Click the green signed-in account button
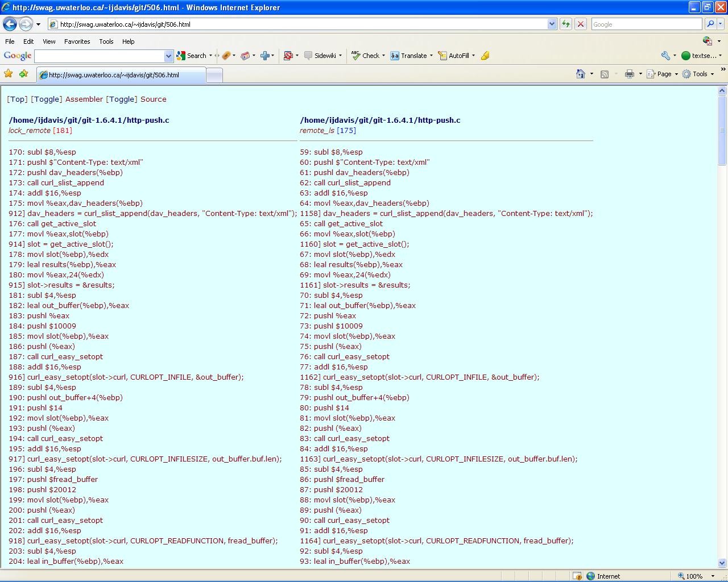This screenshot has height=582, width=728. tap(700, 56)
